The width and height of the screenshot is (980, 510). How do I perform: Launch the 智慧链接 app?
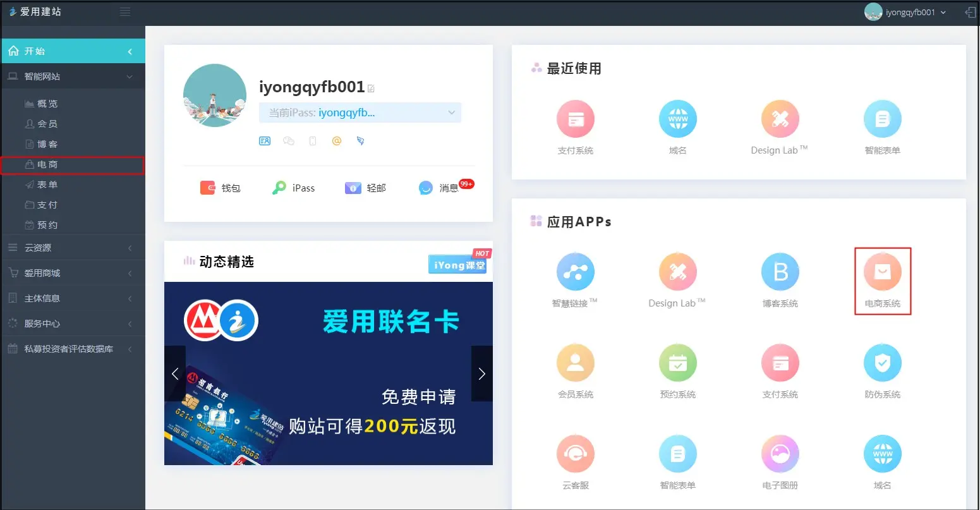(575, 272)
